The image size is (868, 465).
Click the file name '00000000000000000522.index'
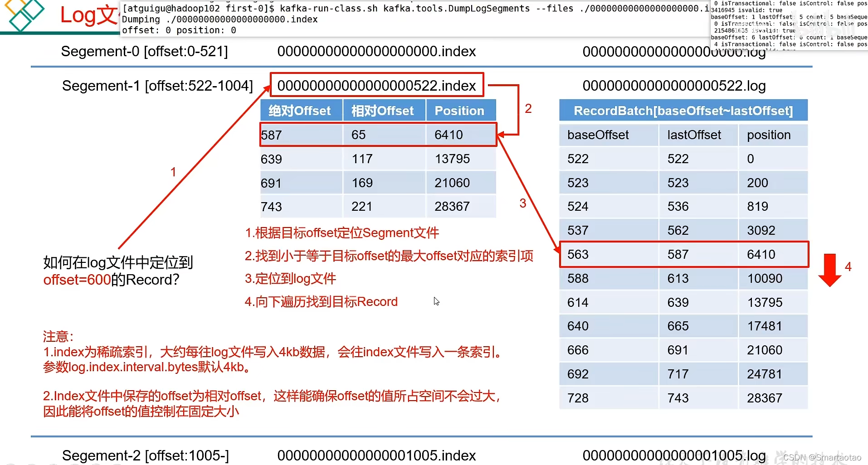[376, 85]
